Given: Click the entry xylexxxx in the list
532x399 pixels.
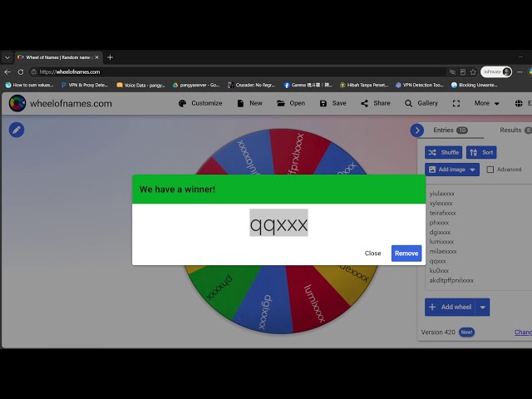Looking at the screenshot, I should (x=441, y=203).
